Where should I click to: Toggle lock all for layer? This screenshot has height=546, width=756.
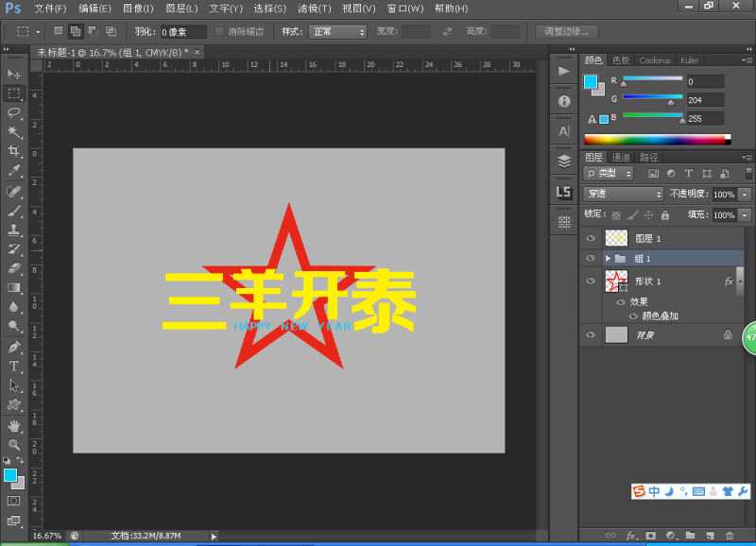coord(665,215)
